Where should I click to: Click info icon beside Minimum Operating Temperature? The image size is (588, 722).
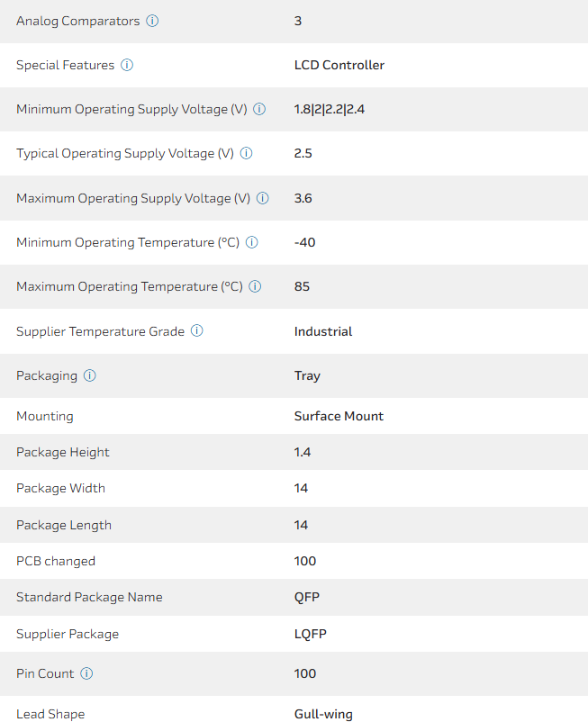pos(252,242)
